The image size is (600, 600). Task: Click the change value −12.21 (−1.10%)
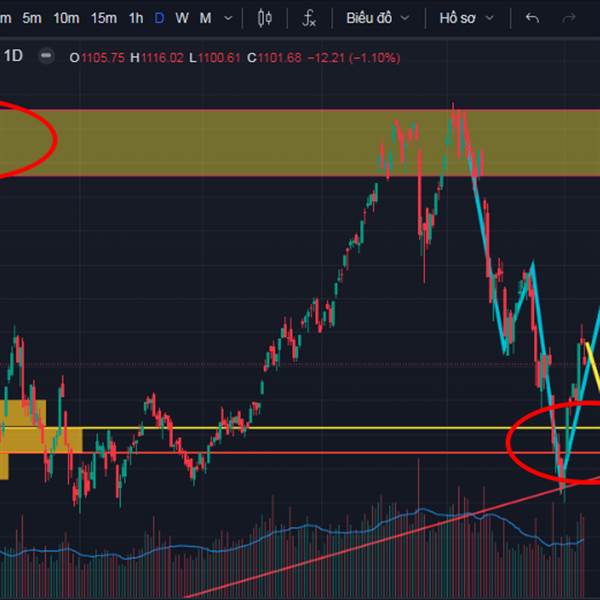[x=354, y=58]
